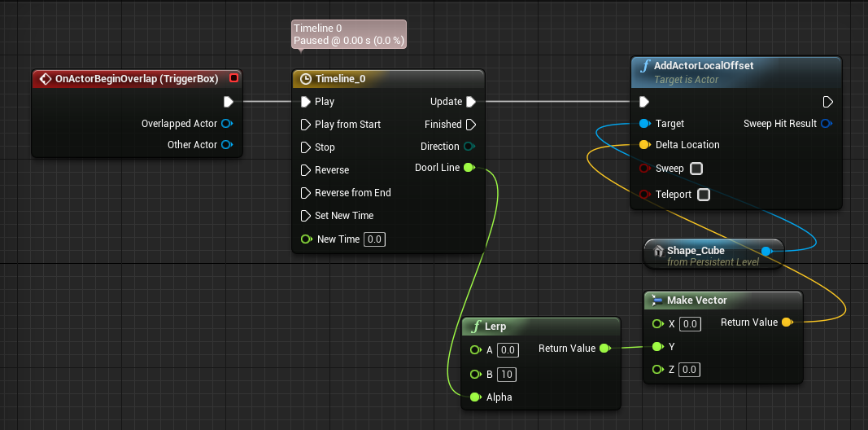Click the Make Vector Z pin

tap(658, 369)
